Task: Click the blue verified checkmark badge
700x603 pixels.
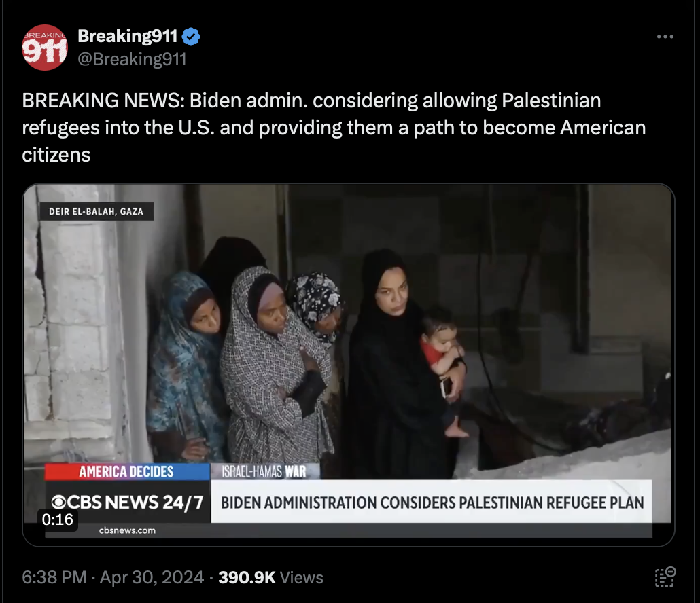Action: [191, 37]
